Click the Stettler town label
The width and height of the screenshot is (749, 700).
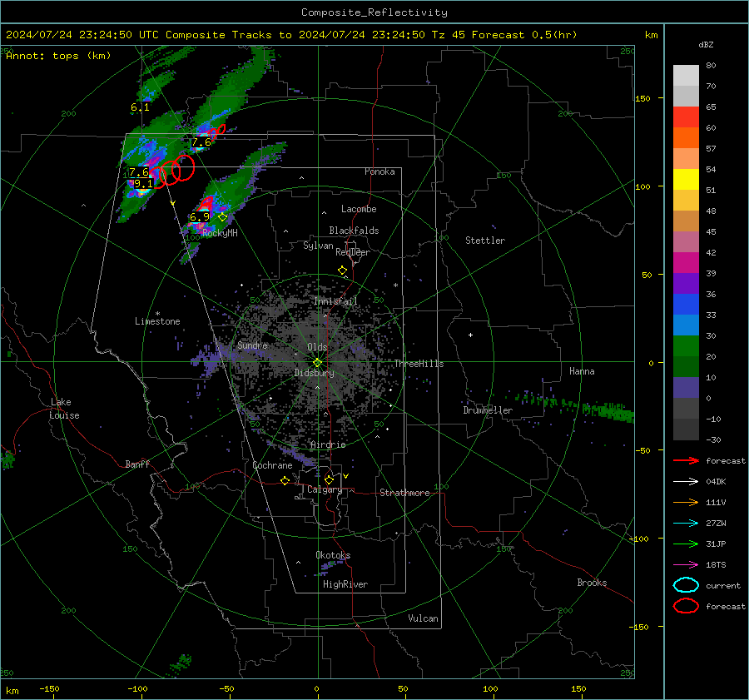click(x=485, y=241)
